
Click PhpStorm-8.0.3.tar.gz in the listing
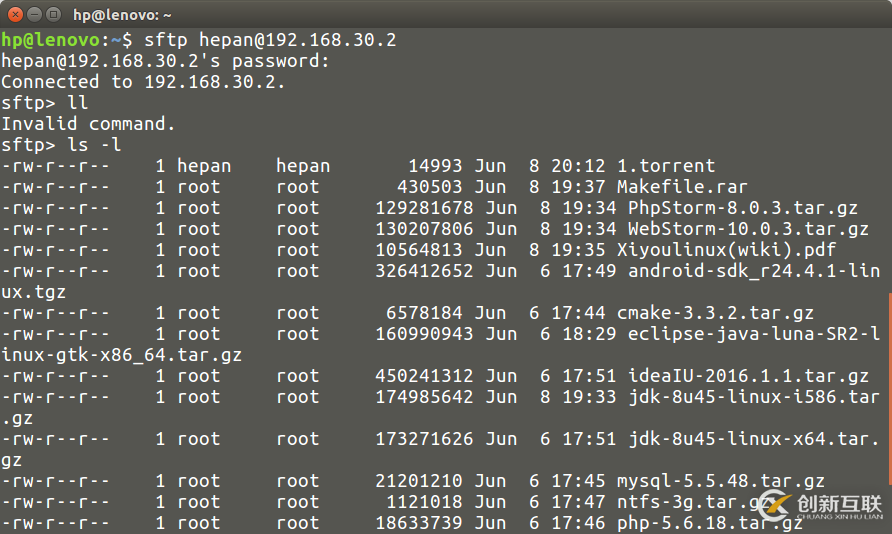(x=742, y=208)
